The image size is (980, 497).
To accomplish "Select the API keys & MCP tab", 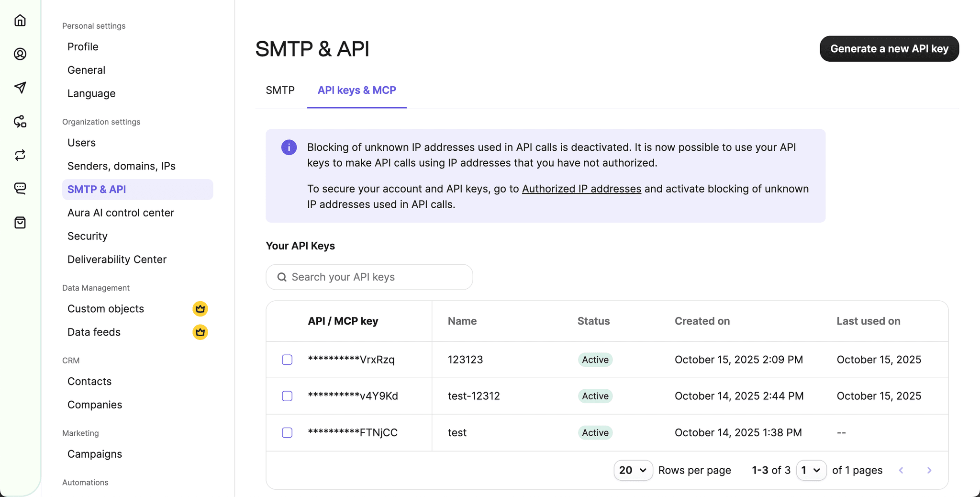I will click(x=356, y=90).
